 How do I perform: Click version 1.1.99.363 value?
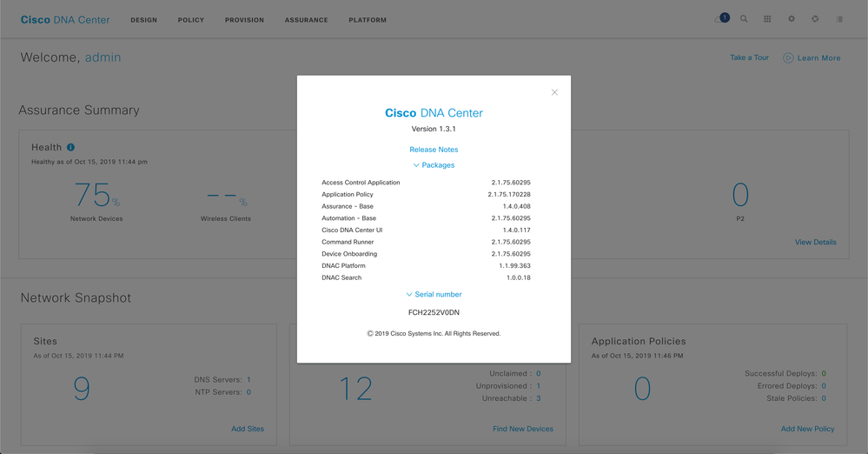click(515, 266)
